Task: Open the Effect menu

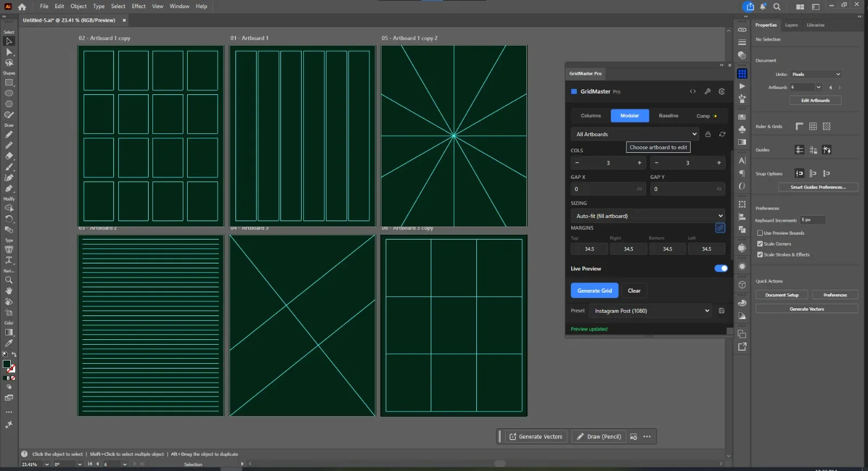Action: pyautogui.click(x=139, y=7)
